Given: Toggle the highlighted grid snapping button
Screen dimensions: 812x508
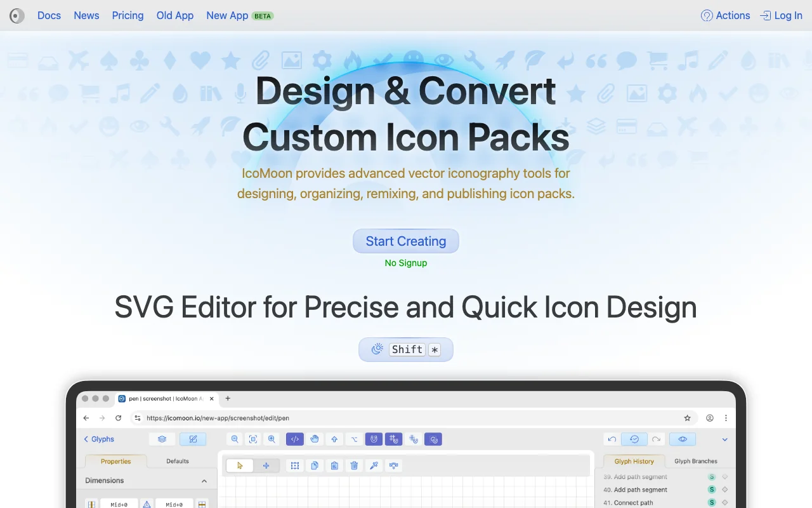Looking at the screenshot, I should point(393,439).
